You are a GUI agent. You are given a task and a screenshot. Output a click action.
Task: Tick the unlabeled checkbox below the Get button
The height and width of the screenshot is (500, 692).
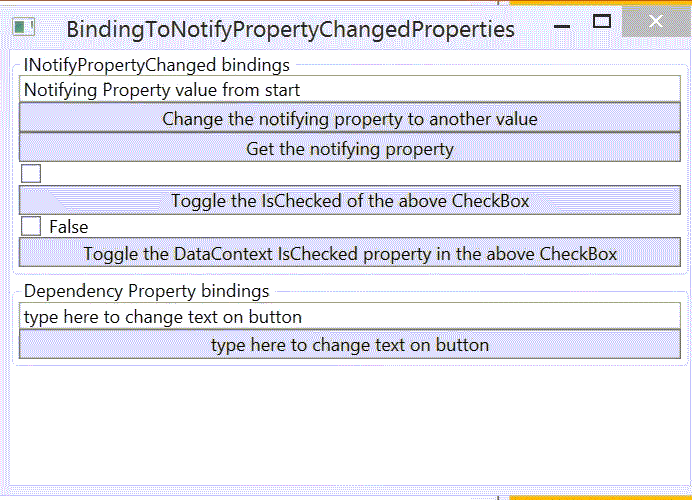[x=31, y=173]
